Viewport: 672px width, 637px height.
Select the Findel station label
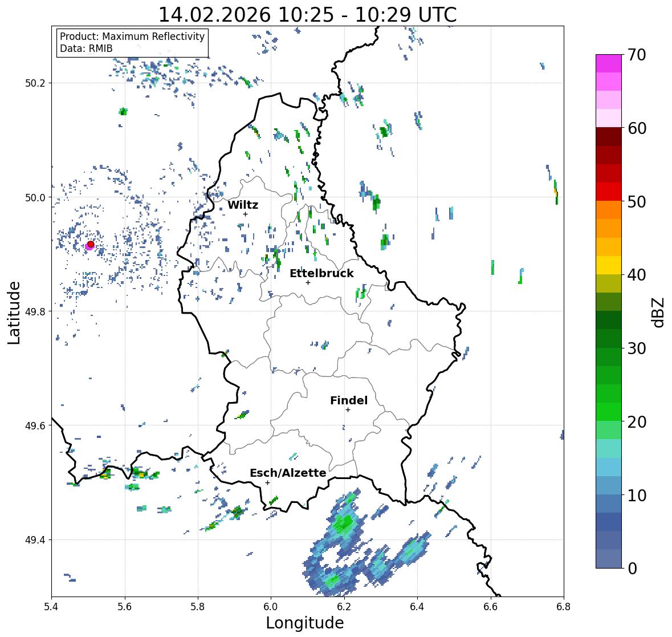[x=348, y=400]
